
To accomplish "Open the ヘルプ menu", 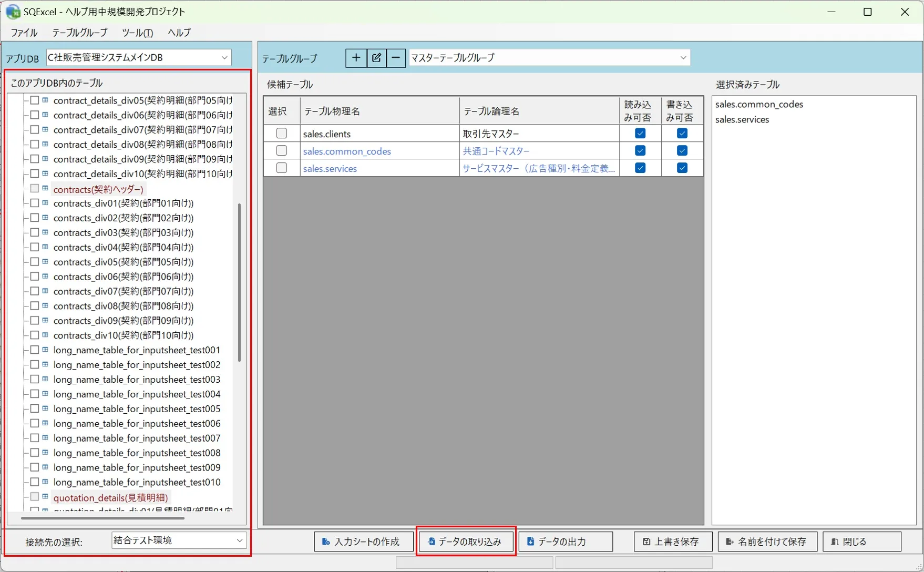I will click(x=179, y=33).
